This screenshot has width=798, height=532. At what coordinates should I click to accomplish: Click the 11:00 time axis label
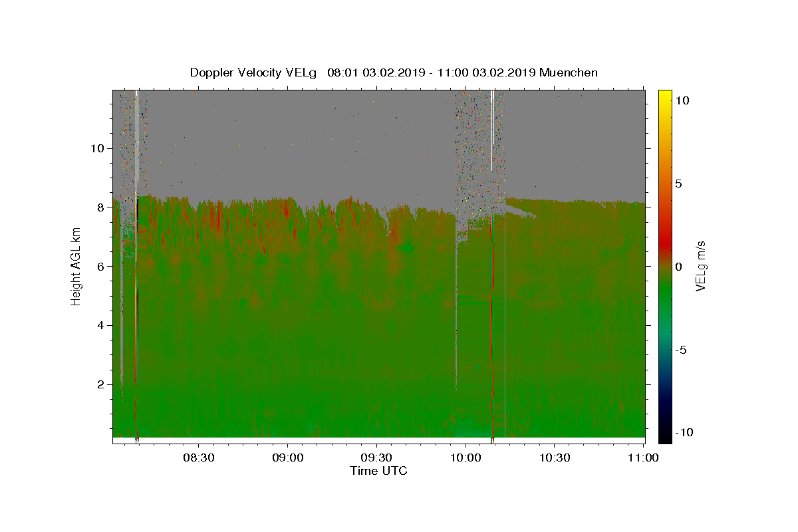point(643,458)
